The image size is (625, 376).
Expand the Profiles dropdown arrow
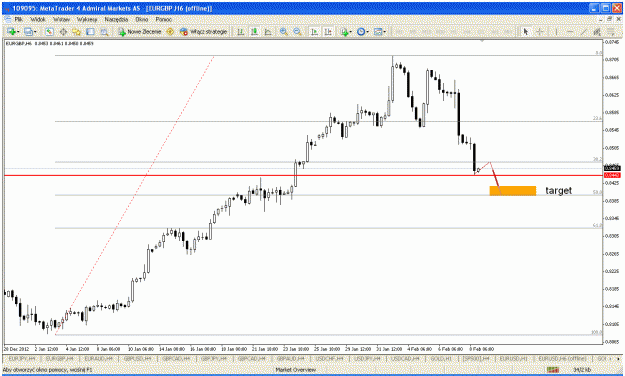point(35,31)
